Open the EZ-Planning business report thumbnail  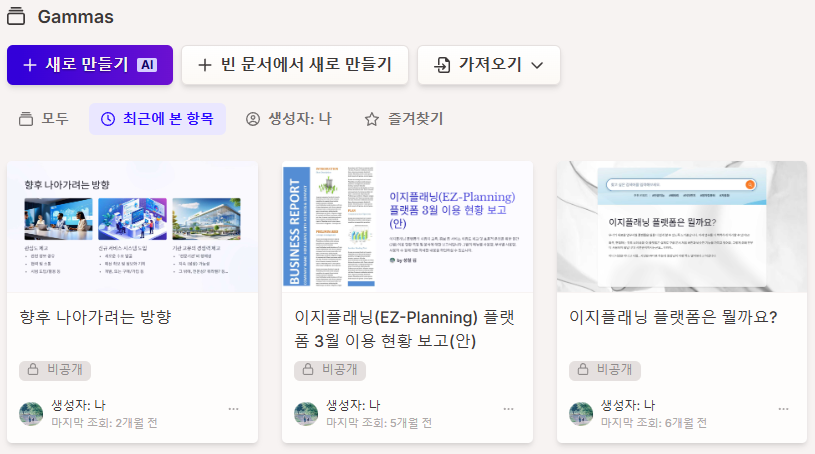tap(407, 227)
